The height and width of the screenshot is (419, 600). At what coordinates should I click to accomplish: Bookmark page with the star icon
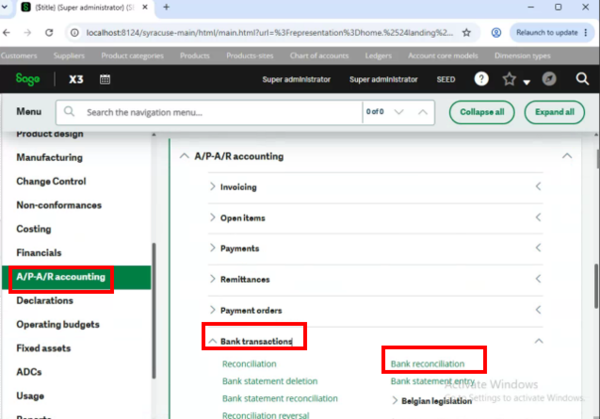[466, 33]
